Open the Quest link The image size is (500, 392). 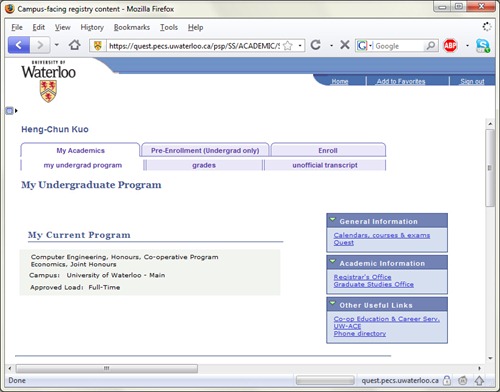click(344, 243)
